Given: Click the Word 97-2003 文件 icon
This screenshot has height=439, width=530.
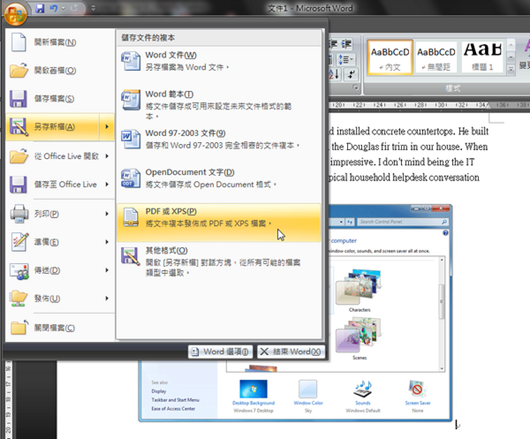Looking at the screenshot, I should click(131, 139).
